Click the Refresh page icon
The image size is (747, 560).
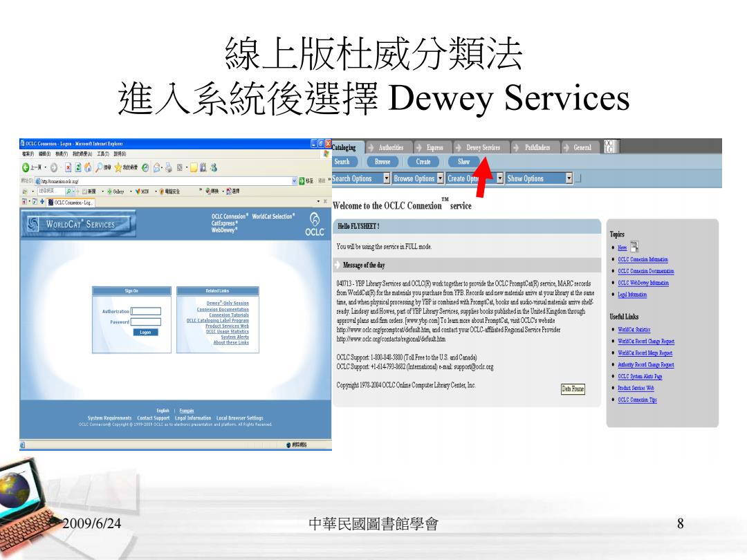click(x=78, y=167)
